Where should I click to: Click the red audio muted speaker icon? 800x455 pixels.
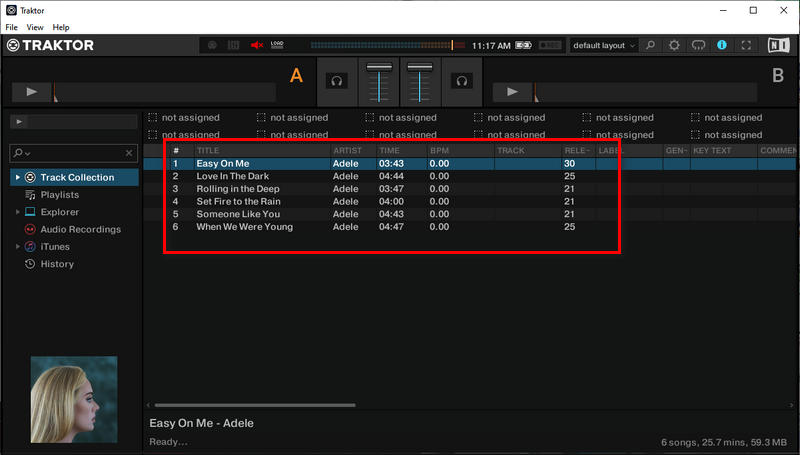tap(257, 45)
